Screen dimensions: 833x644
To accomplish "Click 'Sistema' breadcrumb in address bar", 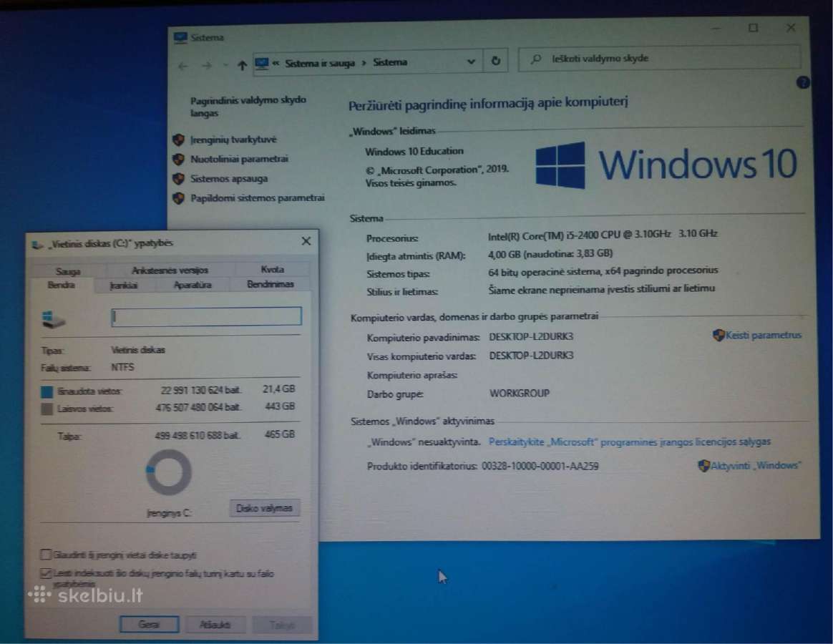I will click(390, 62).
